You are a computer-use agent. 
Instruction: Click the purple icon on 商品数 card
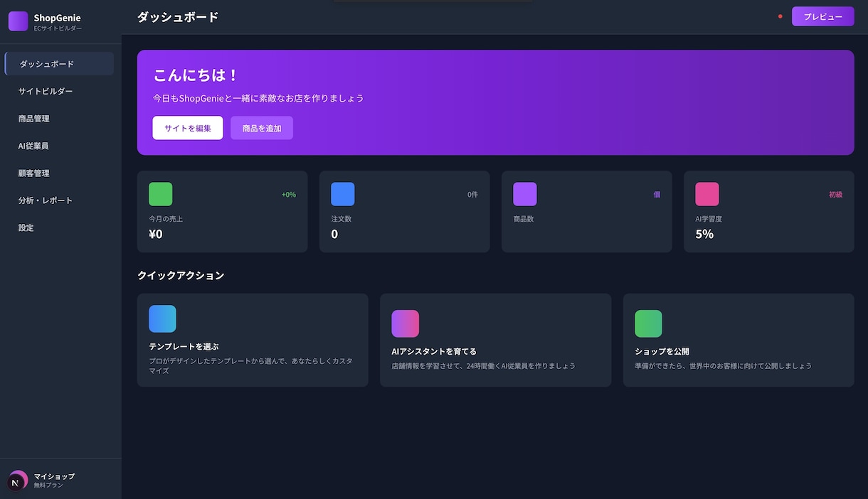pos(525,194)
